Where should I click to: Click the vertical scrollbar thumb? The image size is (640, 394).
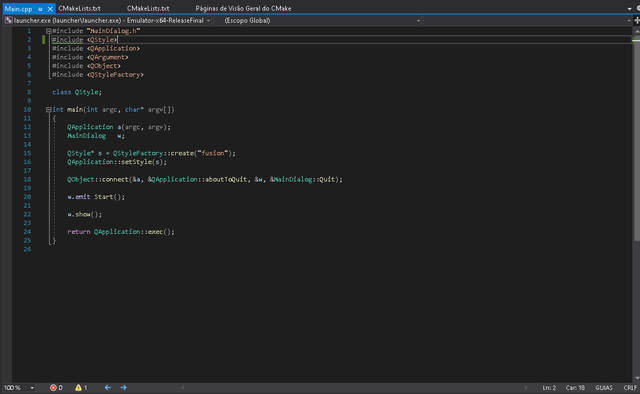tap(636, 139)
